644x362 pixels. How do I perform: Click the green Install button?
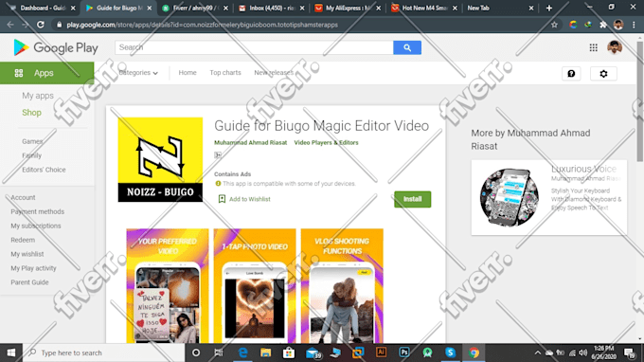(x=412, y=199)
